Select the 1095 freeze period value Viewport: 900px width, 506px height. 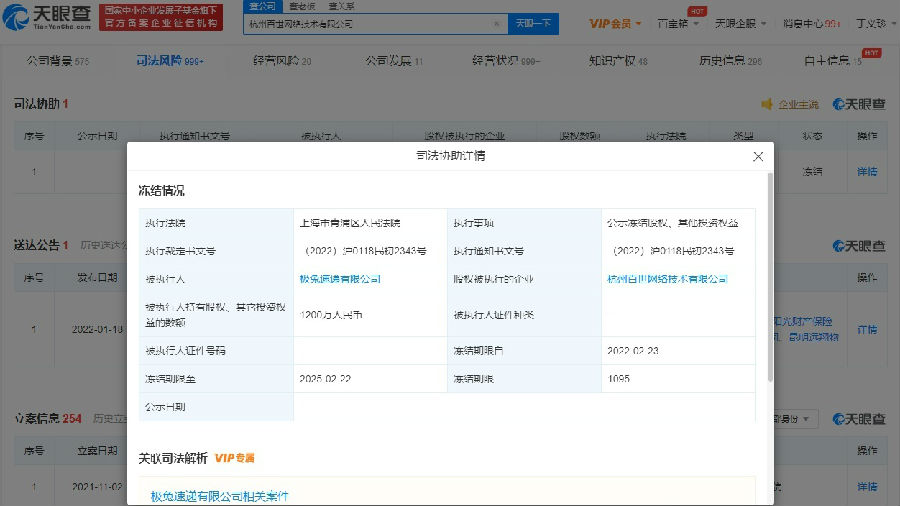click(618, 379)
